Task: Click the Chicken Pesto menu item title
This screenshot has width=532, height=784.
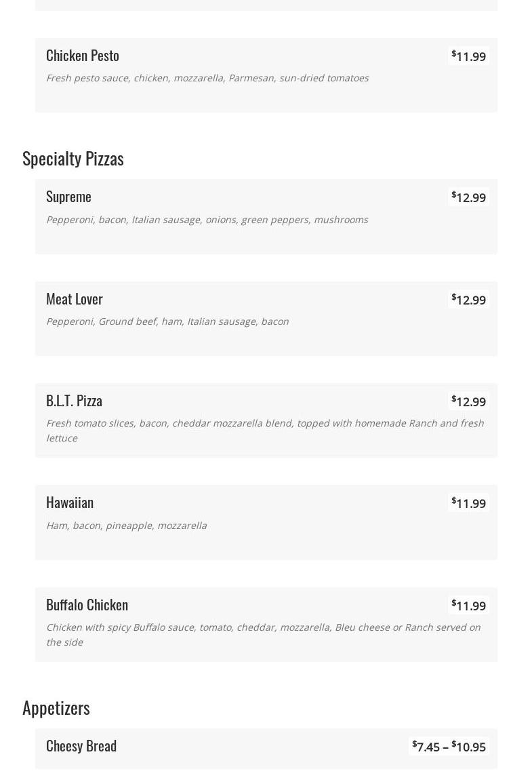Action: click(83, 56)
